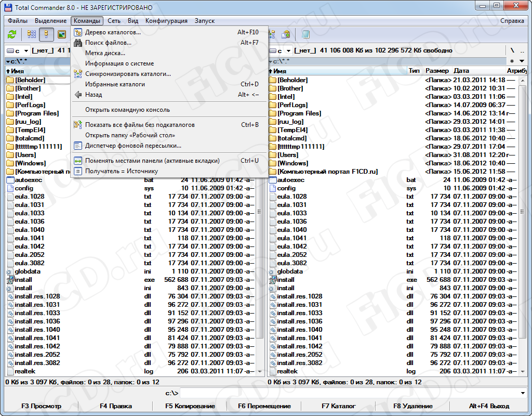Open the Конфигурация menu
The width and height of the screenshot is (532, 416).
pos(166,21)
